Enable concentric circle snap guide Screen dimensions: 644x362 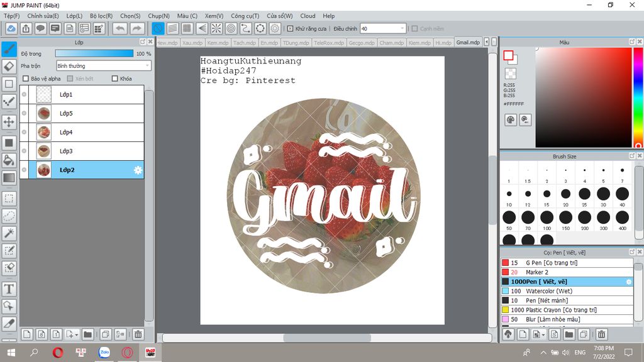pos(231,29)
